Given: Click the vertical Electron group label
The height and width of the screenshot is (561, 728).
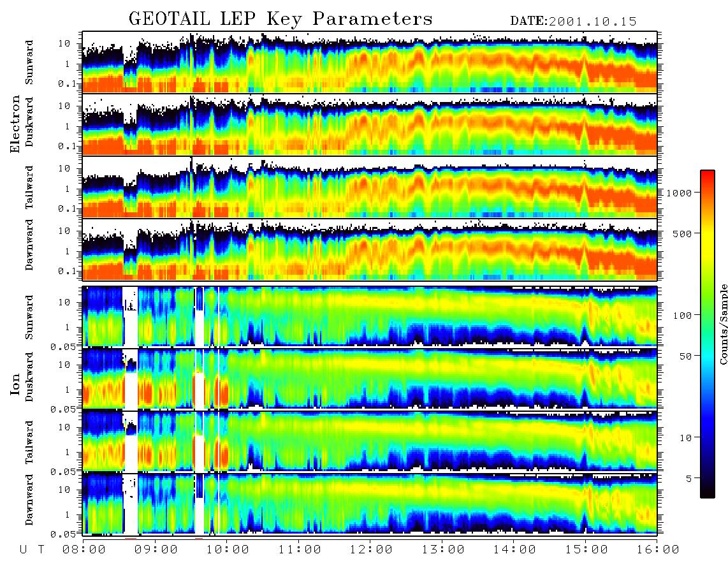Looking at the screenshot, I should click(x=15, y=124).
